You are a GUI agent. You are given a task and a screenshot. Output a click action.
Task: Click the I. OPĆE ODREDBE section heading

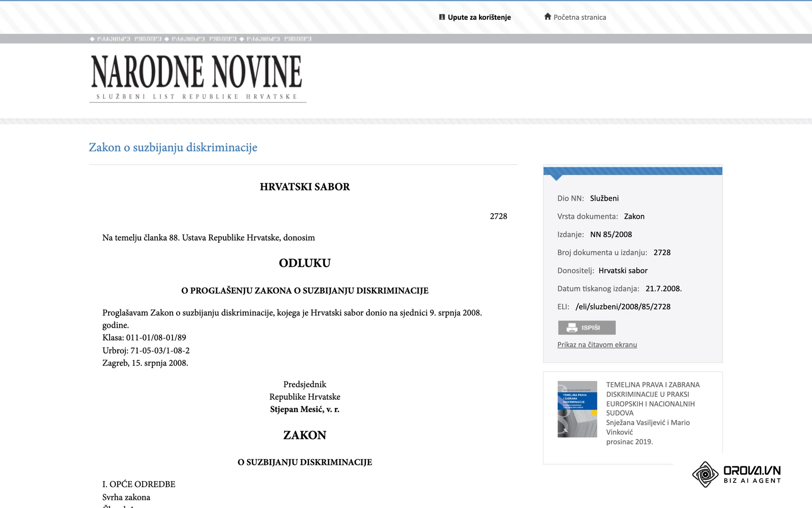tap(139, 485)
